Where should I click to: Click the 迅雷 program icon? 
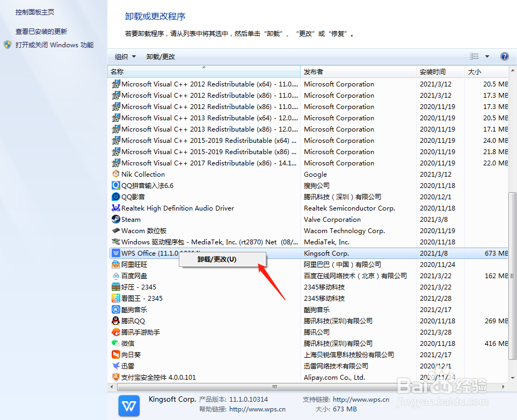116,366
